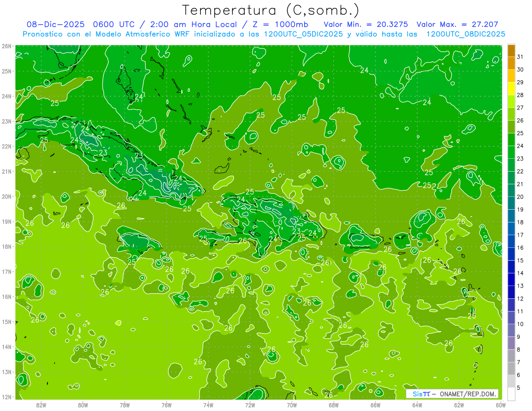Screen dimensions: 532x411
Task: Click the longitude axis label "78W"
Action: (x=125, y=405)
